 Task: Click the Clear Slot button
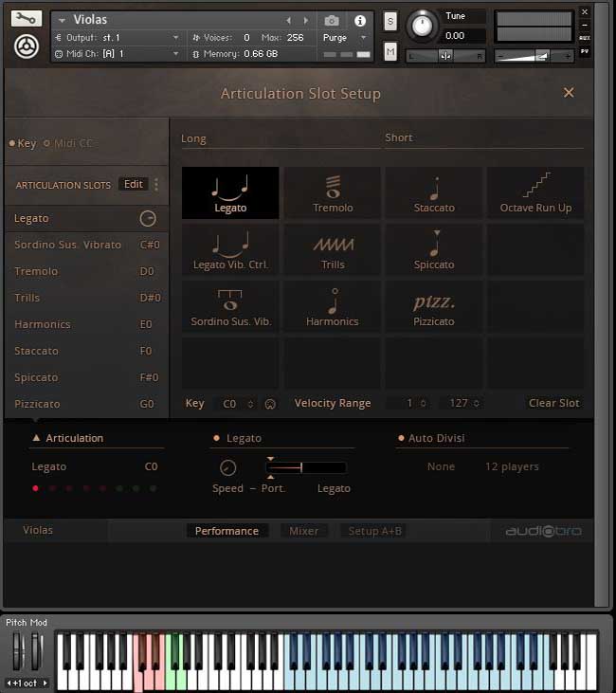553,403
